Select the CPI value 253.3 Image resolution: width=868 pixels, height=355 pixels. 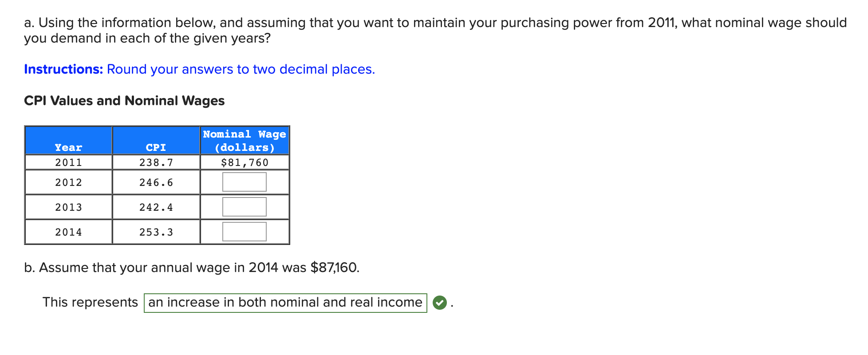[x=156, y=231]
